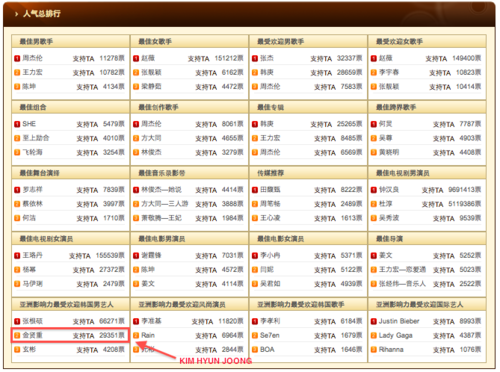Image resolution: width=500 pixels, height=372 pixels.
Task: Click 支持TA for 王力宏 in 最佳男歌手
Action: click(84, 73)
